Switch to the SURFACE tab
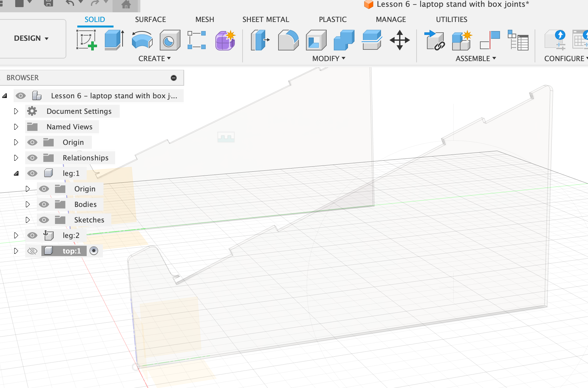 pyautogui.click(x=150, y=19)
